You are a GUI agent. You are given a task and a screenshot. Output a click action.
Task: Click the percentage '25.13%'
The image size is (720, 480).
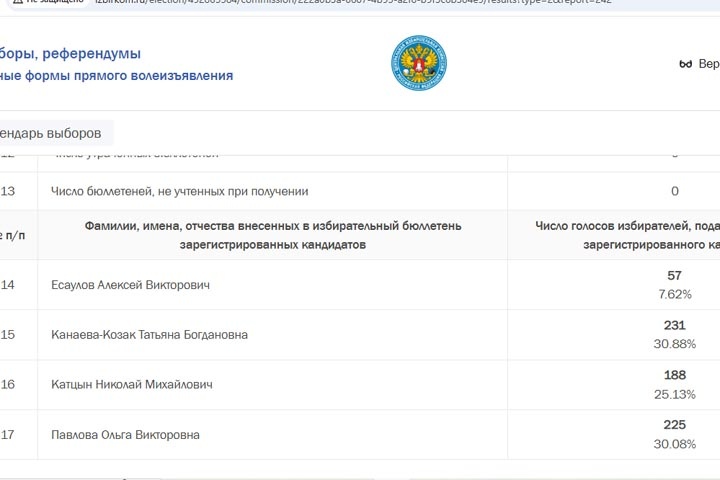point(675,394)
